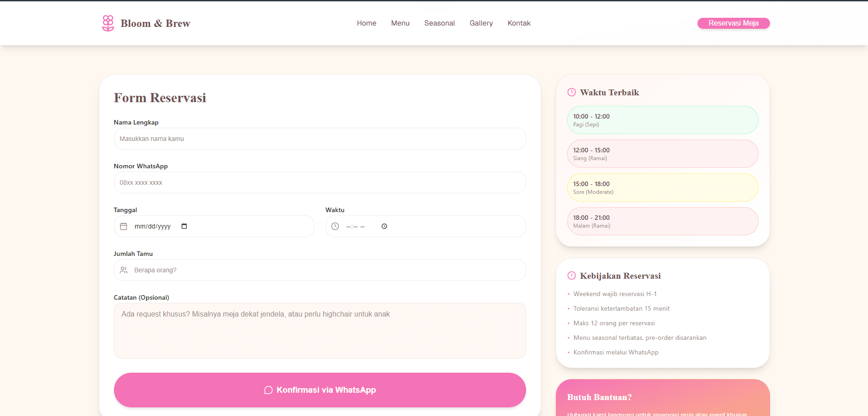The height and width of the screenshot is (416, 868).
Task: Click the clock icon left of Waktu field
Action: click(x=335, y=226)
